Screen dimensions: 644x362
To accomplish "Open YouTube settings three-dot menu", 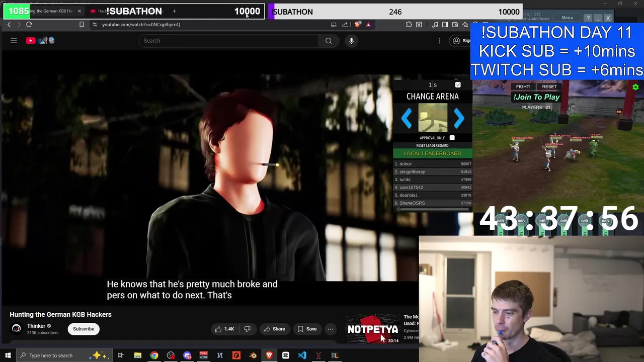I will tap(440, 41).
